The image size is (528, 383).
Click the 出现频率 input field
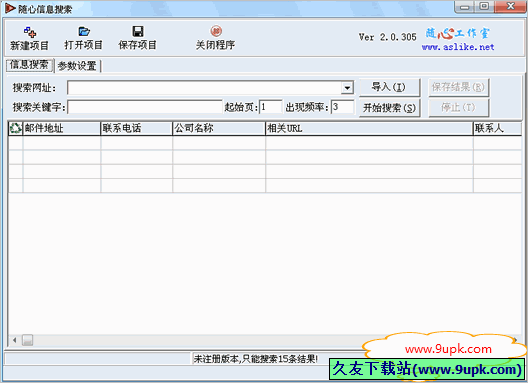click(342, 107)
